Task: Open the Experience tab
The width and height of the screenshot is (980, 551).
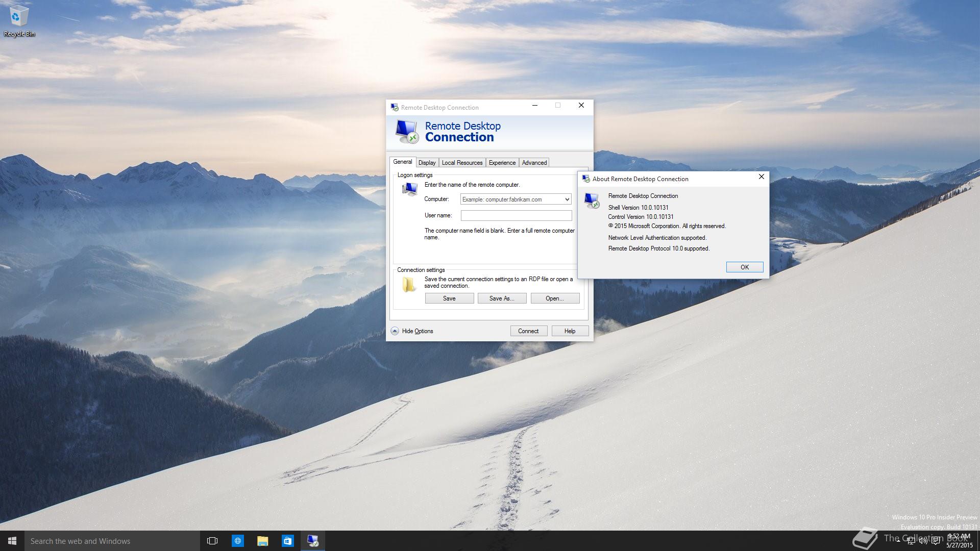Action: pyautogui.click(x=502, y=162)
